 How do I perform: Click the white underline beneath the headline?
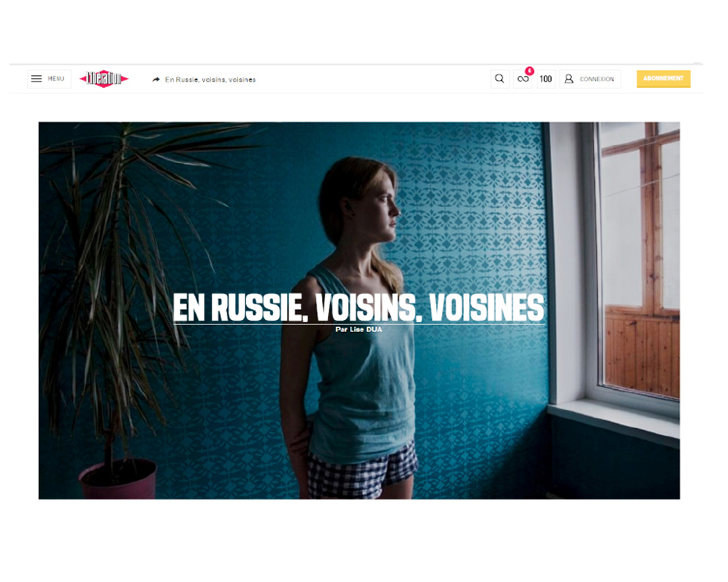(x=359, y=324)
